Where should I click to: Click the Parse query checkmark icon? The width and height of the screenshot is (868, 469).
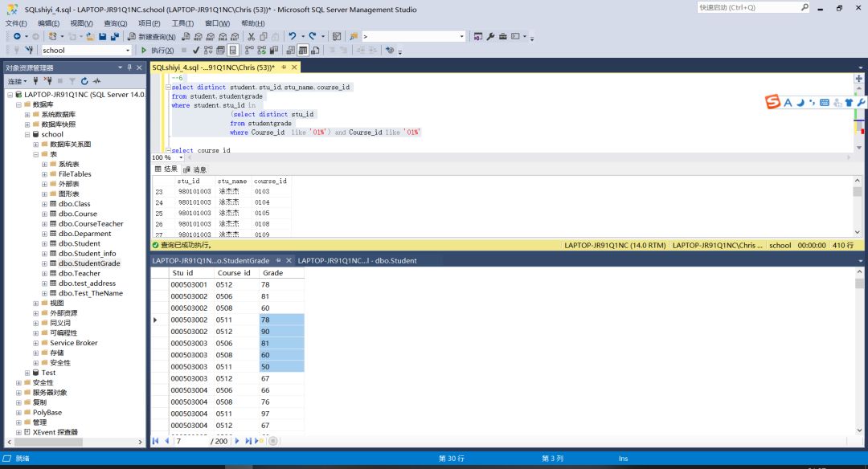[x=196, y=50]
